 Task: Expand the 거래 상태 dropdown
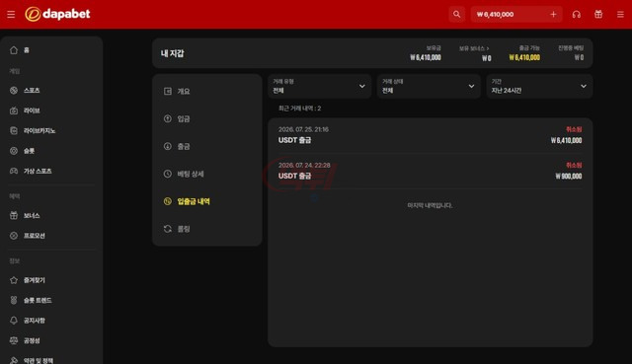(429, 86)
